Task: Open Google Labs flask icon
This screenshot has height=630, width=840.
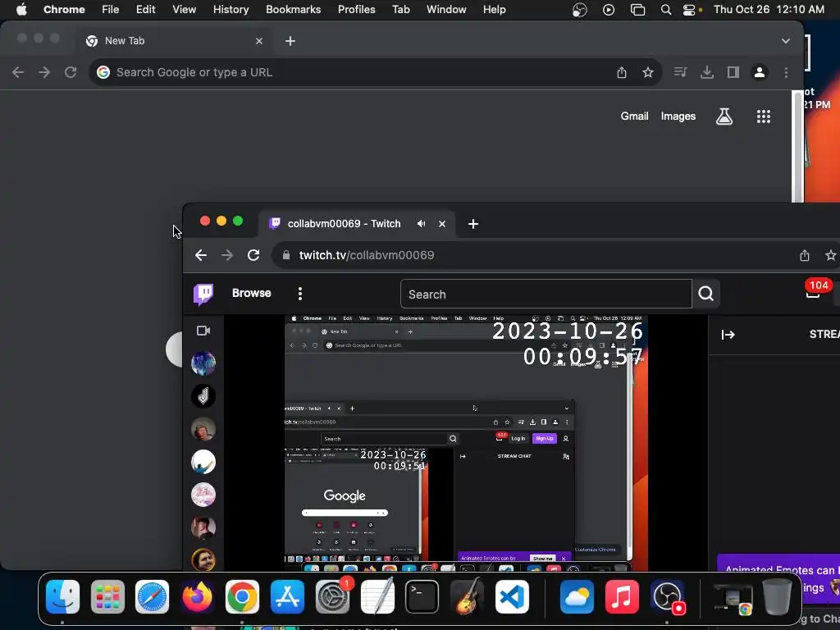Action: pyautogui.click(x=724, y=116)
